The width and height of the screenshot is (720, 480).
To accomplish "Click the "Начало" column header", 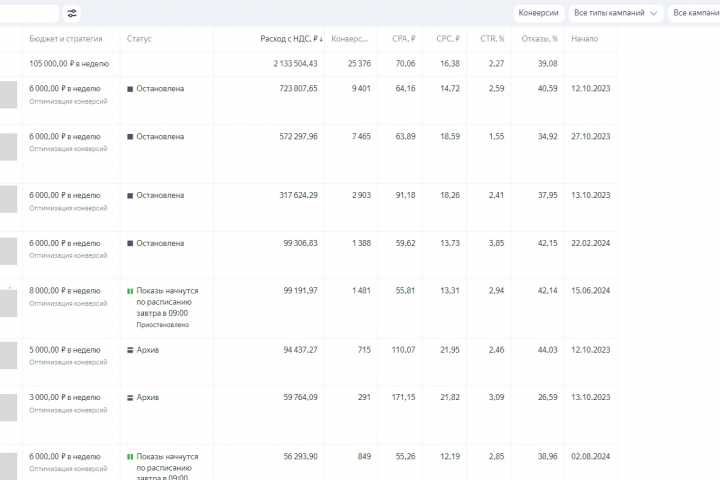I will click(x=584, y=39).
